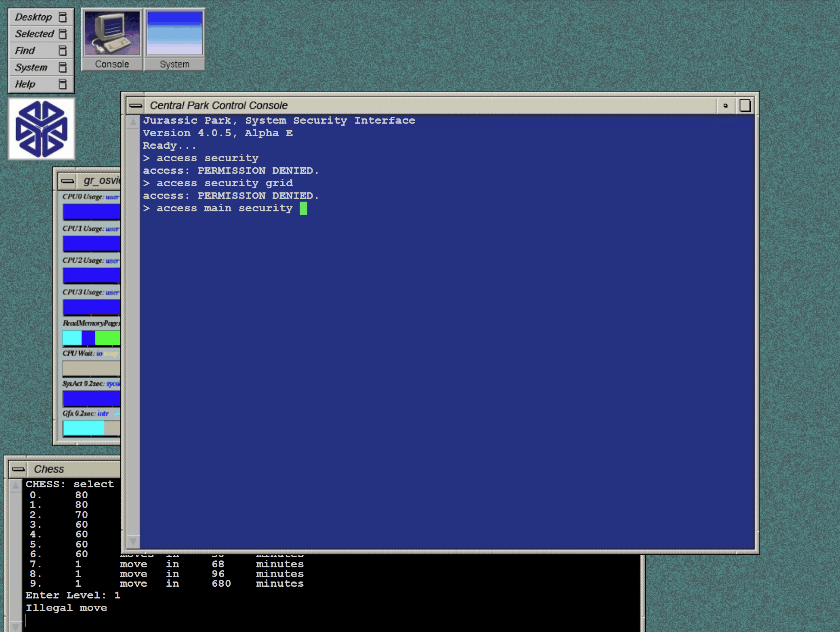Click 'Version 4.0.5, Alpha E' line
The height and width of the screenshot is (632, 840).
pyautogui.click(x=218, y=133)
